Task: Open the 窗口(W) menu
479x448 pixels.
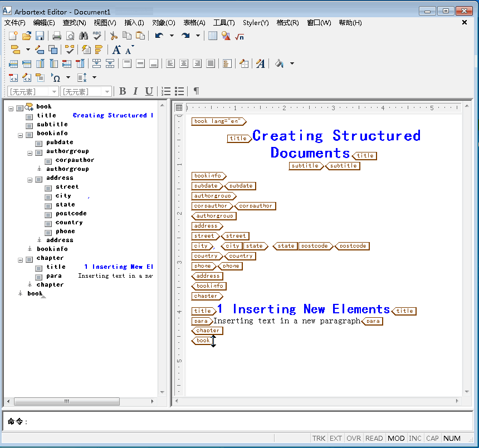Action: 319,23
